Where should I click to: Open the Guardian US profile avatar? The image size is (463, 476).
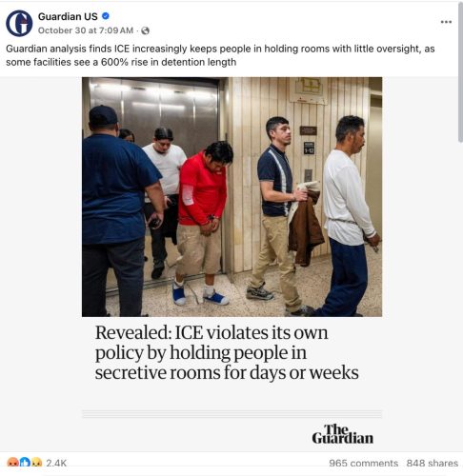point(19,24)
